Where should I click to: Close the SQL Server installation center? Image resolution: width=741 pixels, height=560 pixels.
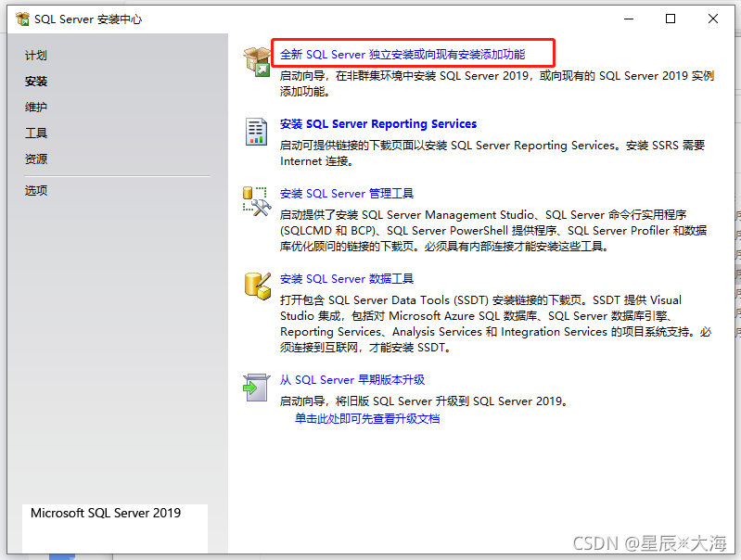click(712, 19)
